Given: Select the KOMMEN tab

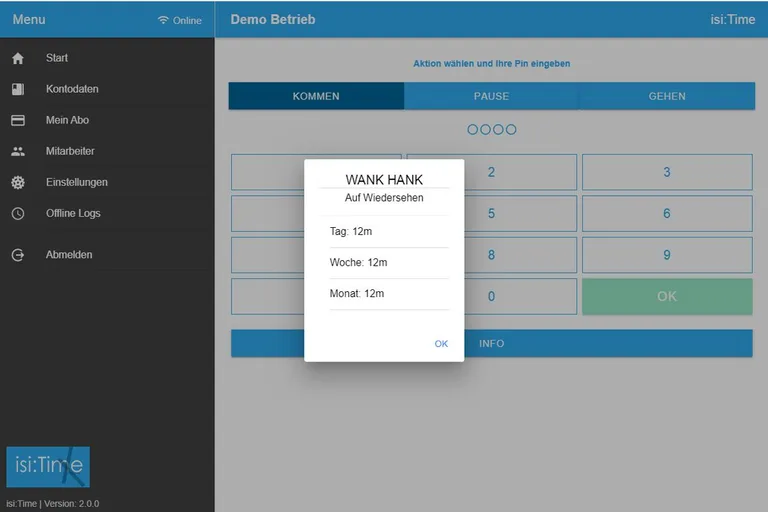Looking at the screenshot, I should [x=316, y=96].
